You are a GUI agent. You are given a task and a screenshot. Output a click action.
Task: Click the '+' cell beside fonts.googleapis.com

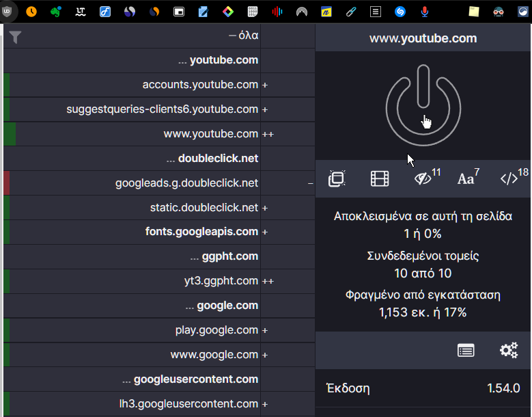pos(288,232)
